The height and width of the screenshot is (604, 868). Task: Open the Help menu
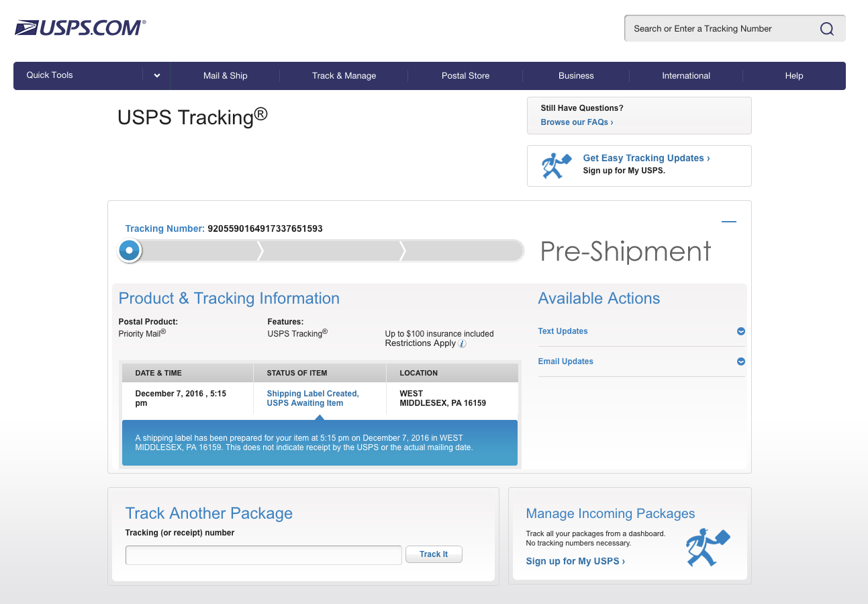click(x=794, y=76)
